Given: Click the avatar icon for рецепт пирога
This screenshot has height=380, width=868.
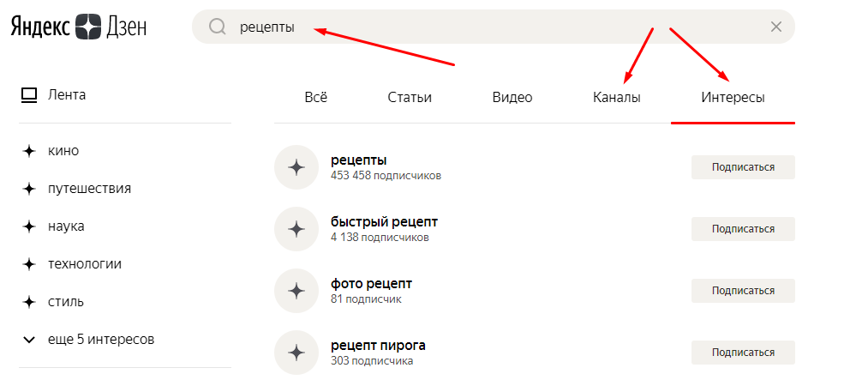Looking at the screenshot, I should 296,353.
